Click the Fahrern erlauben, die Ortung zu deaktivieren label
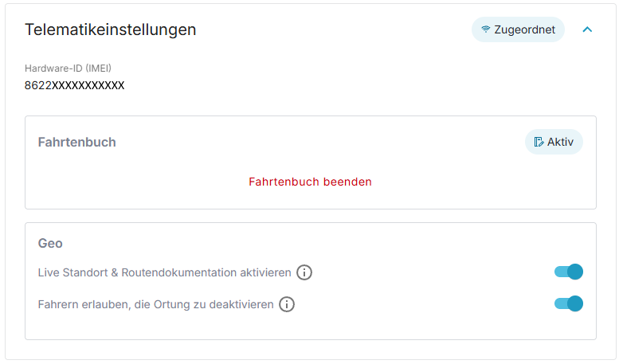Screen dimensions: 619x364 pyautogui.click(x=156, y=305)
